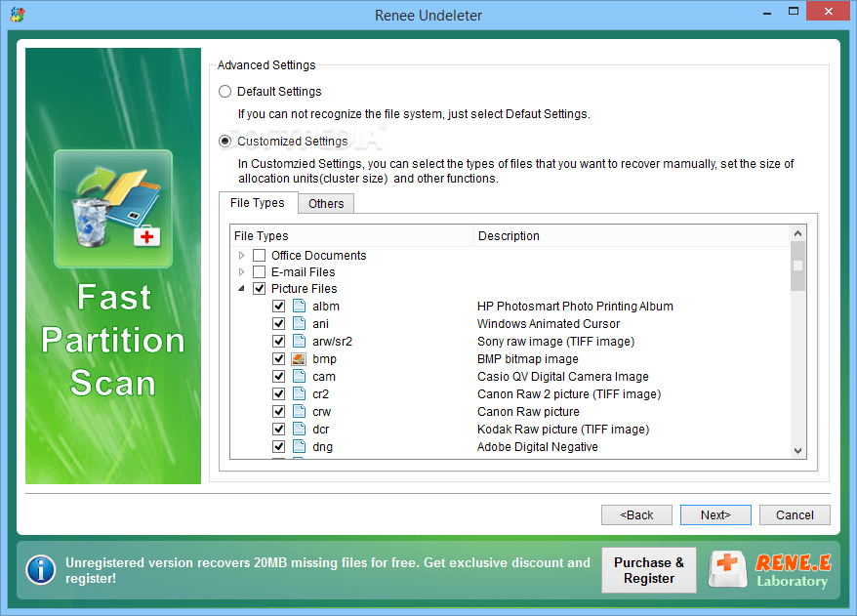The width and height of the screenshot is (857, 616).
Task: Click the ani file type icon
Action: (299, 323)
